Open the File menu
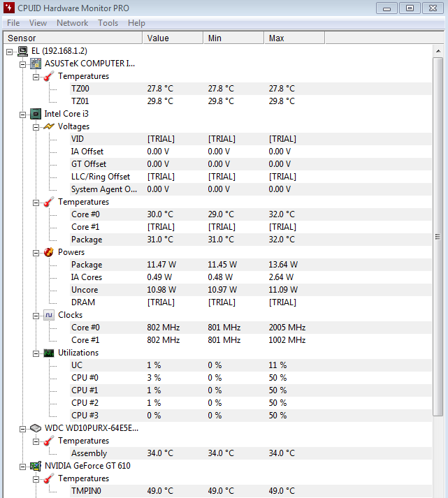448x498 pixels. click(13, 23)
